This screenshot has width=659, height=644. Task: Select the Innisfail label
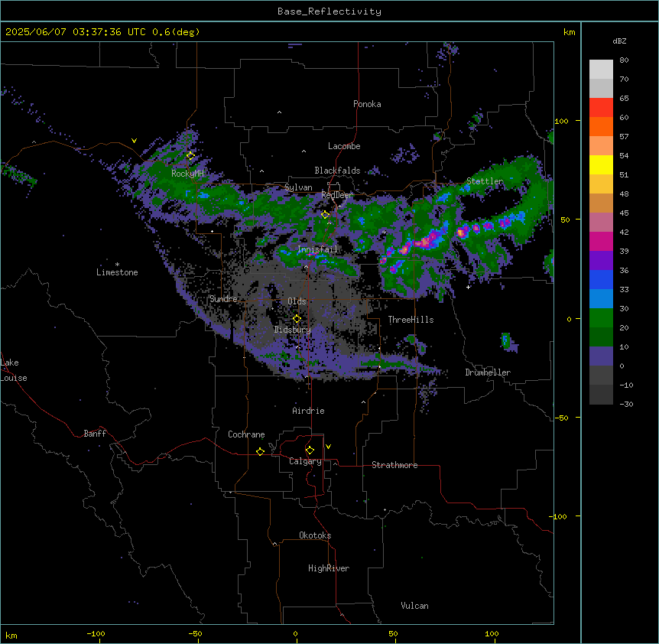(317, 249)
